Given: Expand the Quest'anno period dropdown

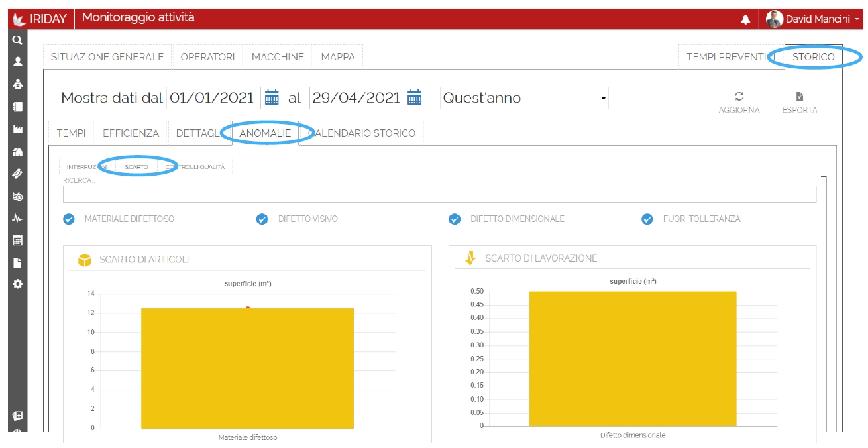Looking at the screenshot, I should [524, 98].
